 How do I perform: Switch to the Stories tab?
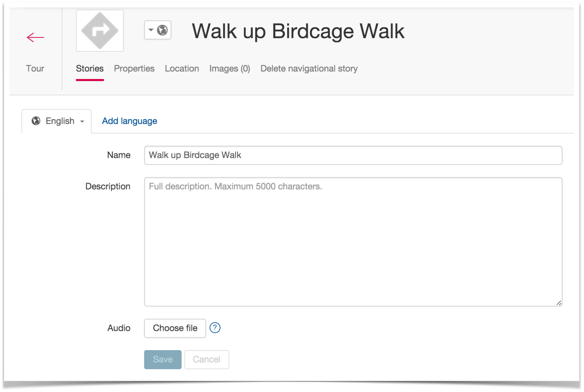click(x=90, y=68)
